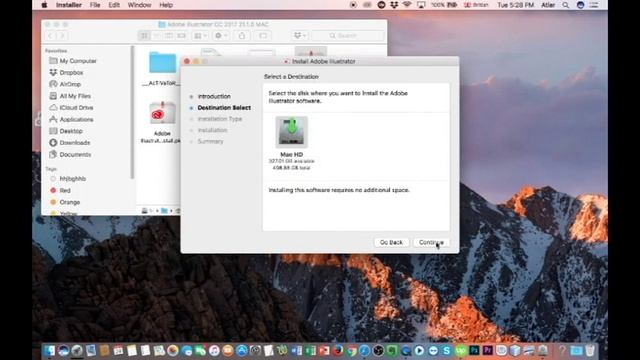Viewport: 640px width, 360px height.
Task: Open Applications in the Finder sidebar
Action: tap(76, 119)
